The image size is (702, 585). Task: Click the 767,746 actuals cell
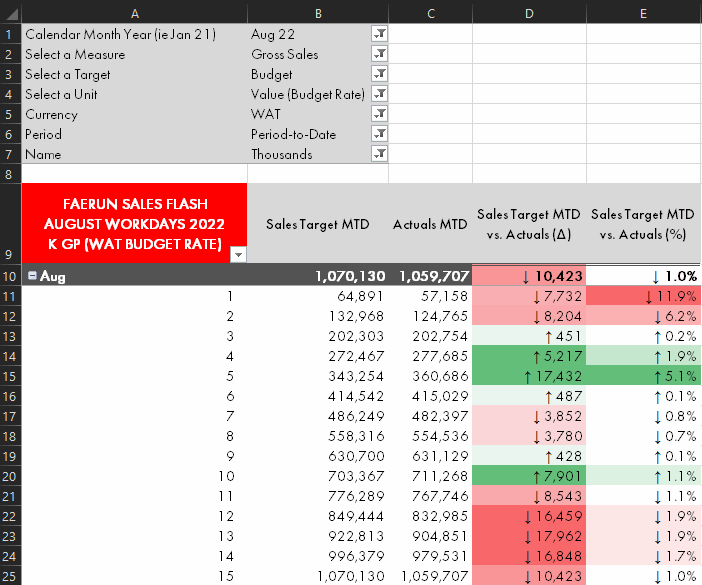430,496
